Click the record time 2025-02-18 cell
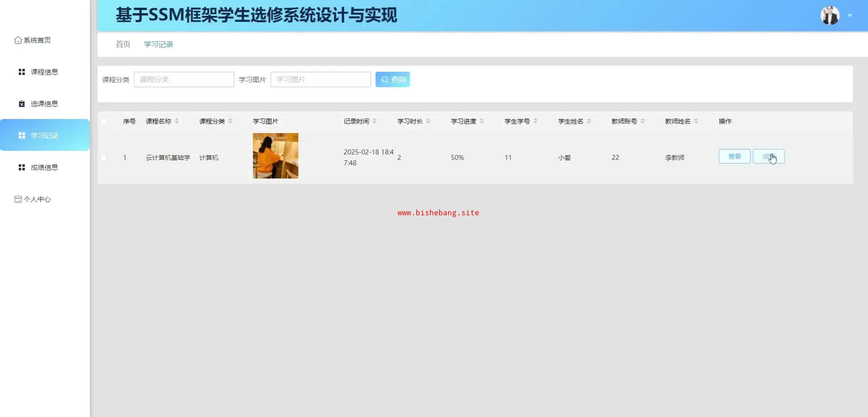Viewport: 868px width, 417px height. point(369,158)
